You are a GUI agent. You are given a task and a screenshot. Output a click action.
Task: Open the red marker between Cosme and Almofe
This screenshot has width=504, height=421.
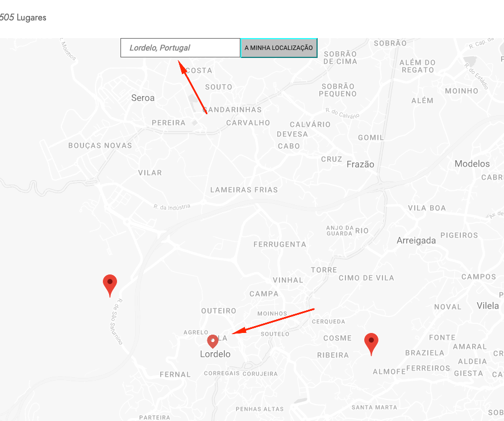pyautogui.click(x=371, y=342)
